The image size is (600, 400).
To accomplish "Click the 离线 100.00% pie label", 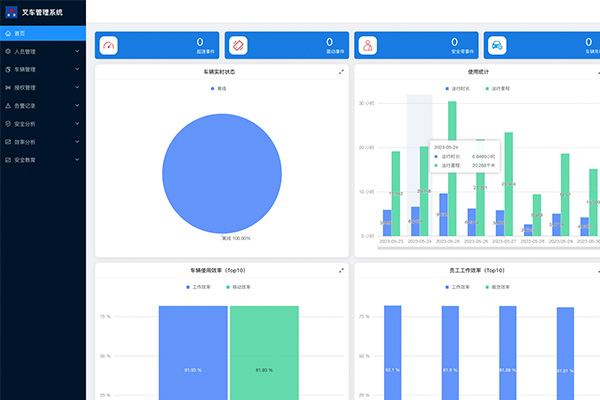I will pos(236,238).
